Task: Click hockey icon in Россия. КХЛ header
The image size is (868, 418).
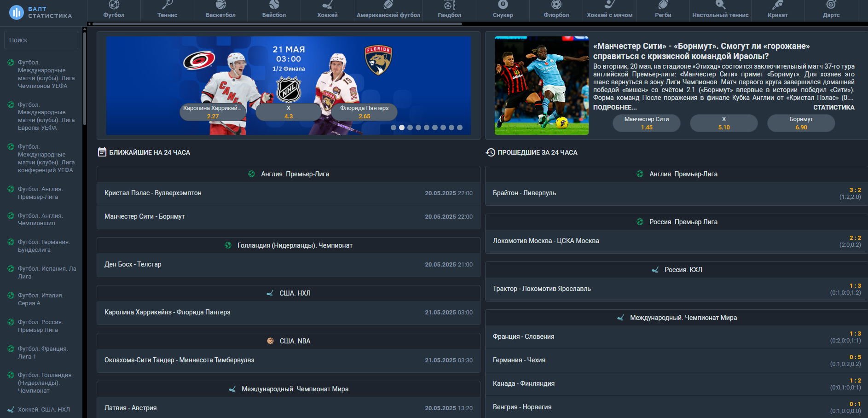Action: pyautogui.click(x=655, y=270)
